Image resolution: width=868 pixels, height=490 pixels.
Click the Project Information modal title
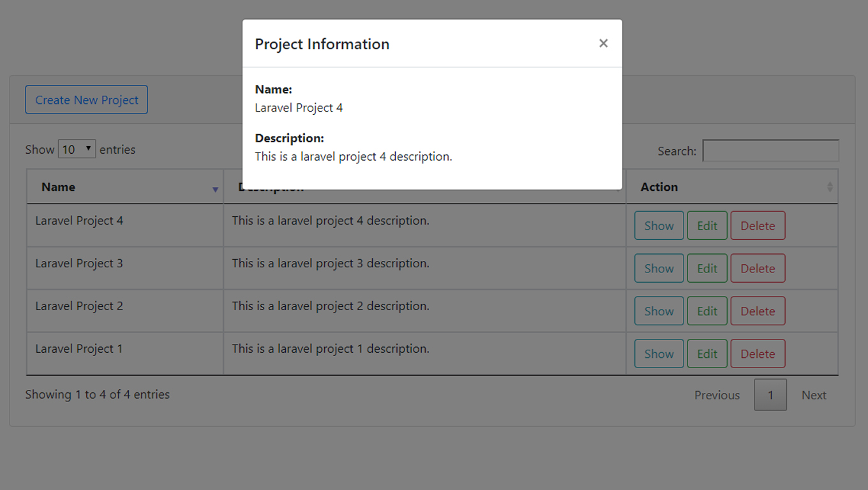pos(322,44)
